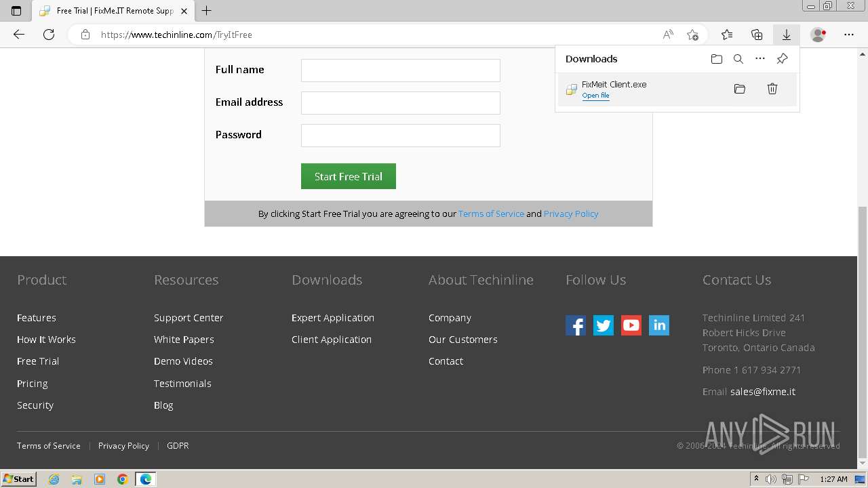
Task: Search downloads with magnifier icon
Action: (738, 59)
